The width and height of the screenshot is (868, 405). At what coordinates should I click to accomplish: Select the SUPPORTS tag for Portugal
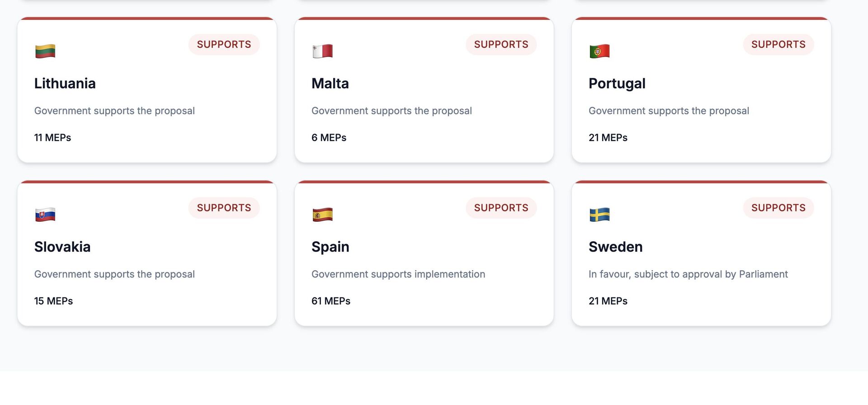point(778,44)
